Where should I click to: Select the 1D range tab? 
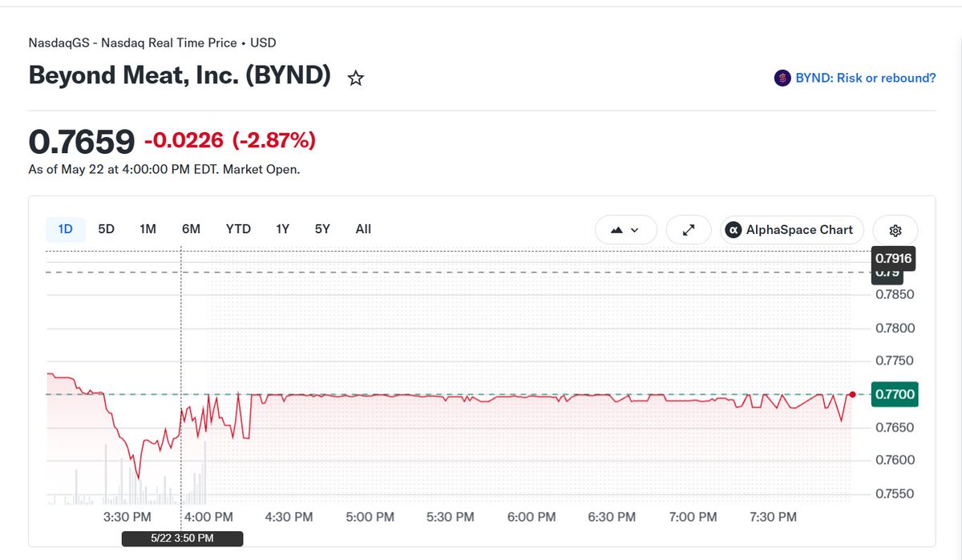point(65,229)
